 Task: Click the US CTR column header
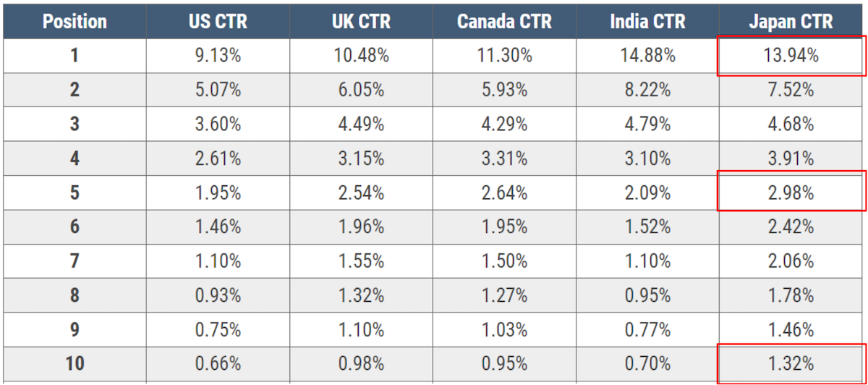coord(218,21)
